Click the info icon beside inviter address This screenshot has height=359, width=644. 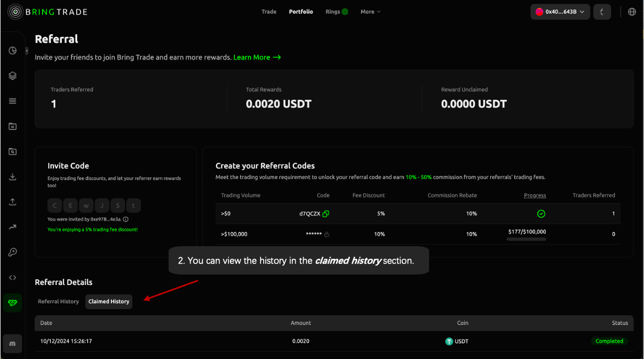pos(126,219)
